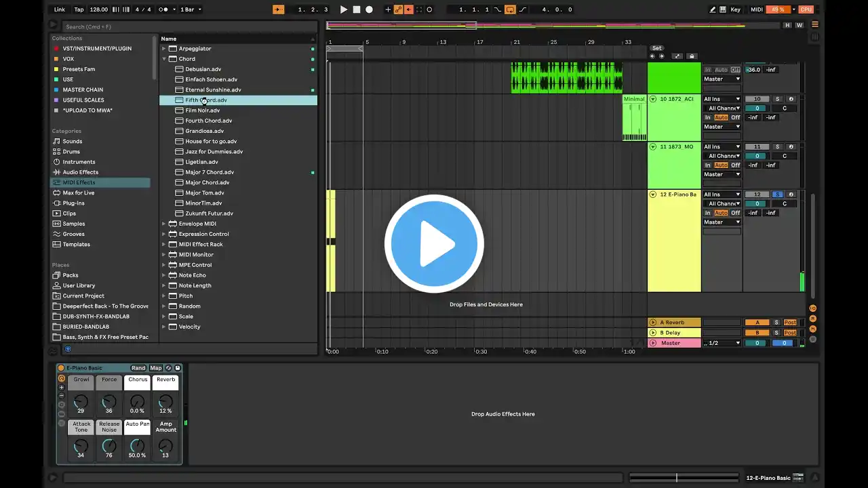Click the Rand button on E-Piano Basic

[x=138, y=368]
